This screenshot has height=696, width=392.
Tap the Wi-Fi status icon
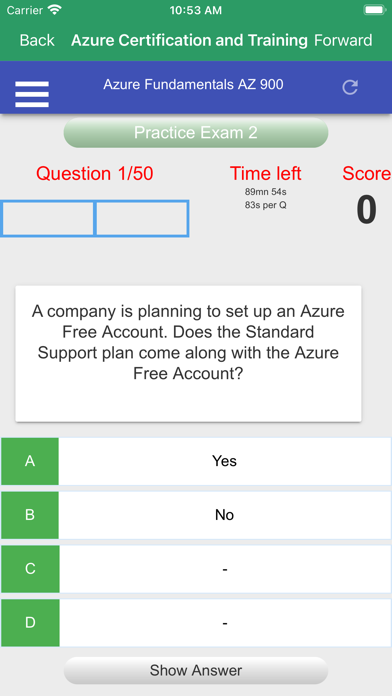[55, 10]
